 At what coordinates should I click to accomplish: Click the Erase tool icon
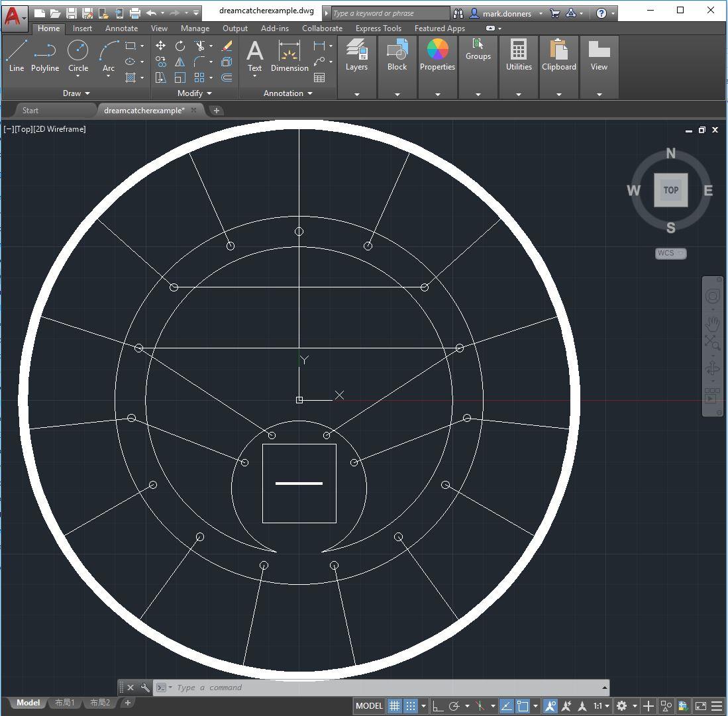227,46
